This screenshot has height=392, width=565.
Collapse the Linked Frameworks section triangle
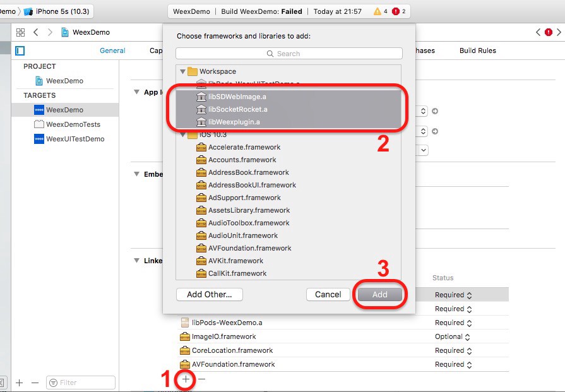[x=136, y=260]
